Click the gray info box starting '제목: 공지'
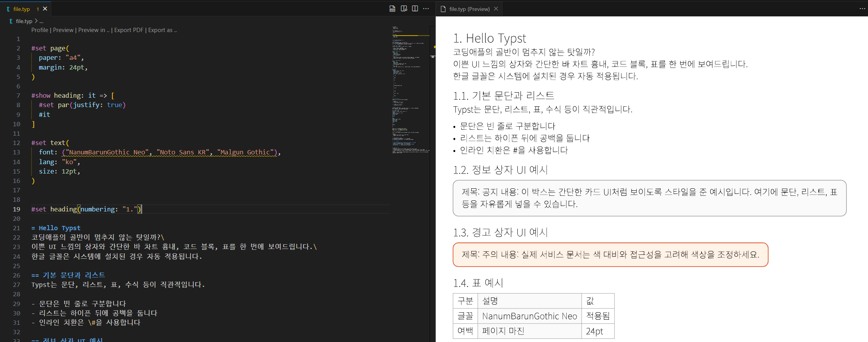868x342 pixels. pyautogui.click(x=650, y=198)
